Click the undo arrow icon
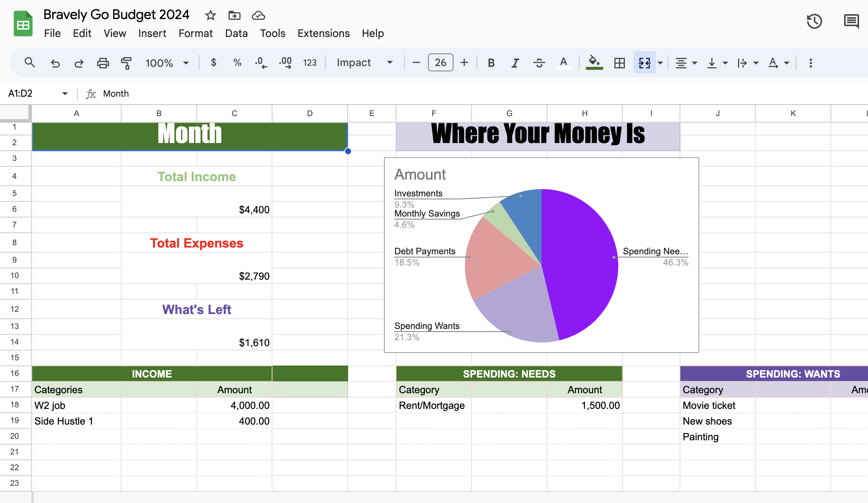This screenshot has width=868, height=503. (x=55, y=63)
